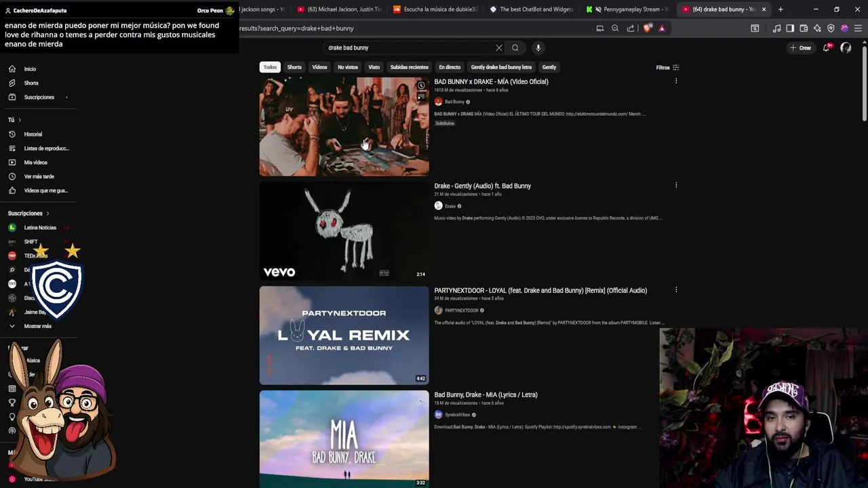
Task: Start voice search with microphone
Action: [538, 48]
